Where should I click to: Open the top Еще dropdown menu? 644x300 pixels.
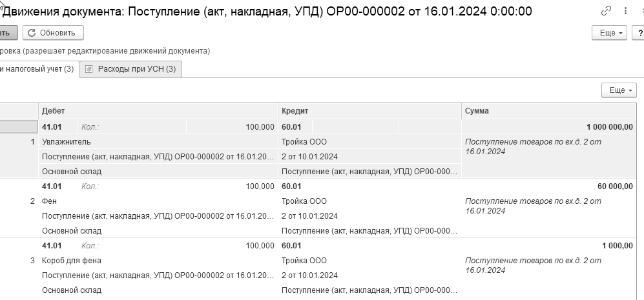pyautogui.click(x=609, y=33)
